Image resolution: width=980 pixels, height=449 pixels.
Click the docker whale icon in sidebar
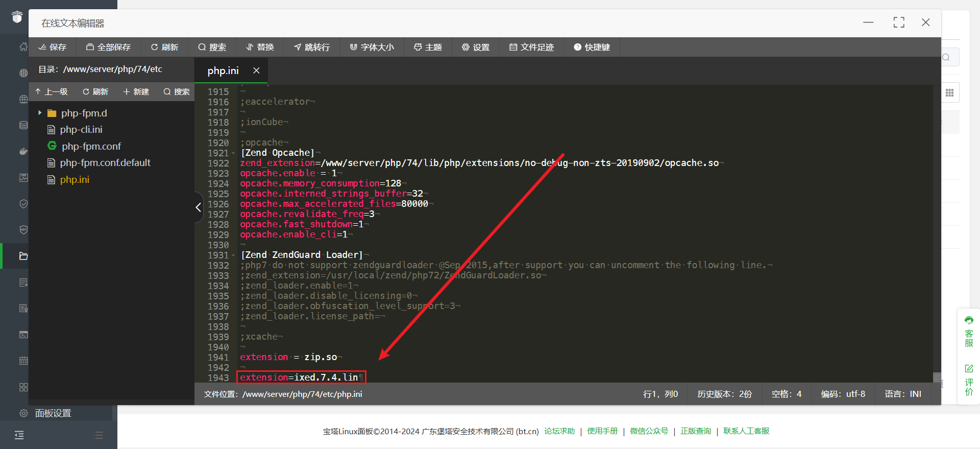[23, 151]
